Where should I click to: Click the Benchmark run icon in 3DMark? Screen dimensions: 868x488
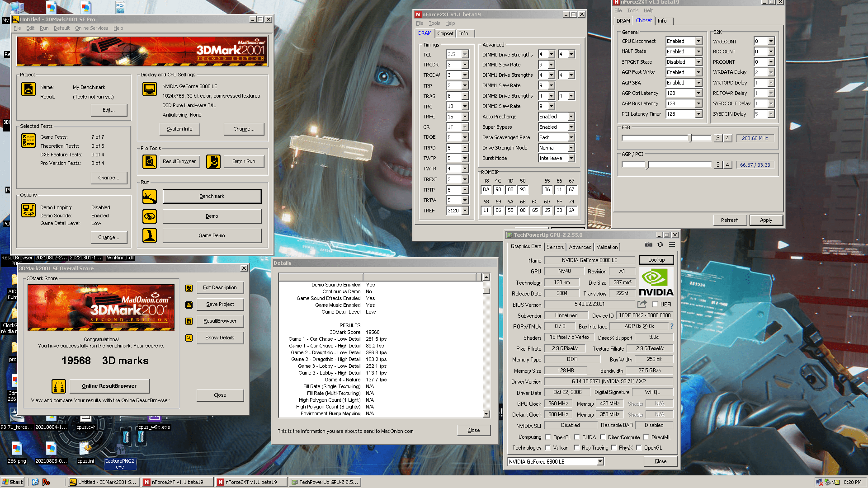click(x=150, y=197)
